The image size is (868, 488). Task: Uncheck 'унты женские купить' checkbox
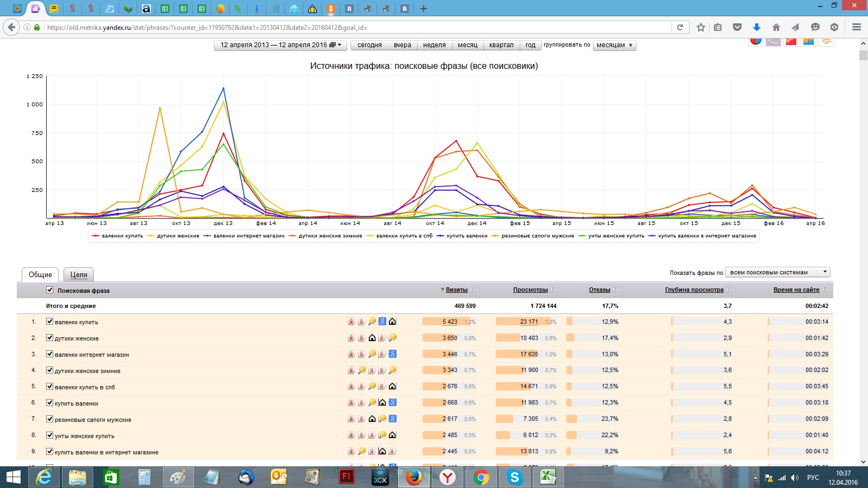coord(49,435)
